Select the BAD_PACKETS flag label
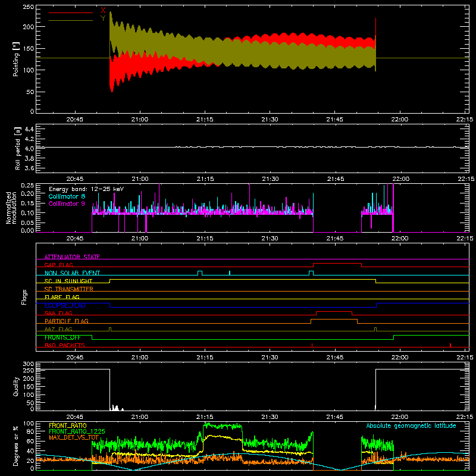Image resolution: width=476 pixels, height=476 pixels. pos(65,345)
